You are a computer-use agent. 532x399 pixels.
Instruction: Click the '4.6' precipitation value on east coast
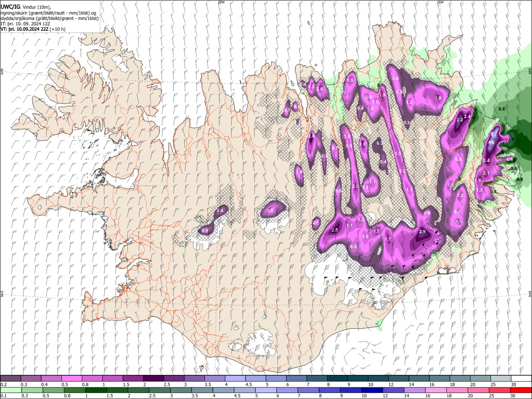pyautogui.click(x=491, y=142)
